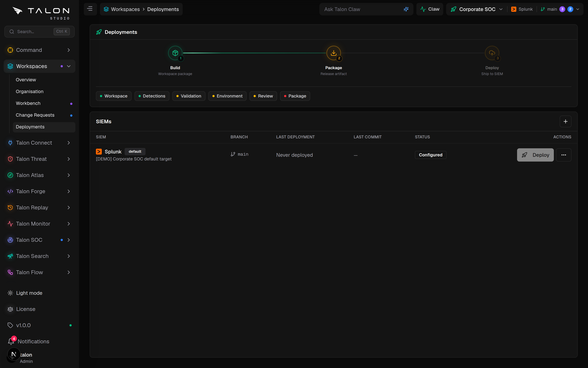The image size is (588, 368).
Task: Open Organisation under Workspaces
Action: coord(44,91)
